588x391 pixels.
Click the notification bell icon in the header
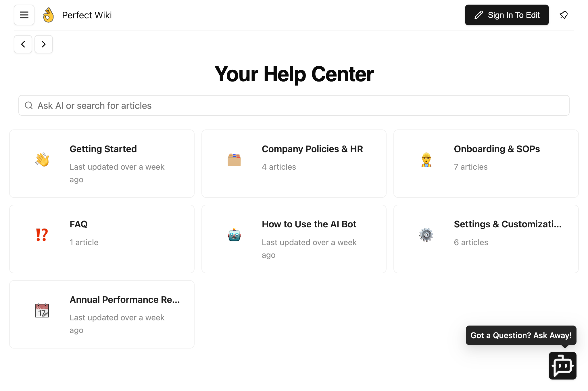pyautogui.click(x=564, y=15)
